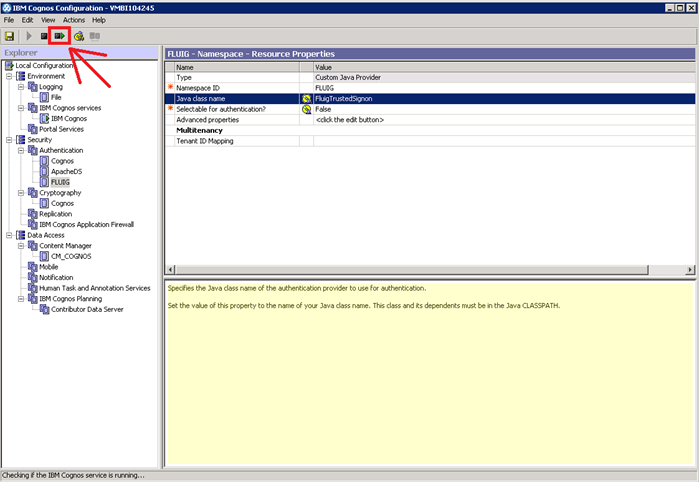Click the Notification icon in tree
The width and height of the screenshot is (699, 482).
[x=33, y=278]
